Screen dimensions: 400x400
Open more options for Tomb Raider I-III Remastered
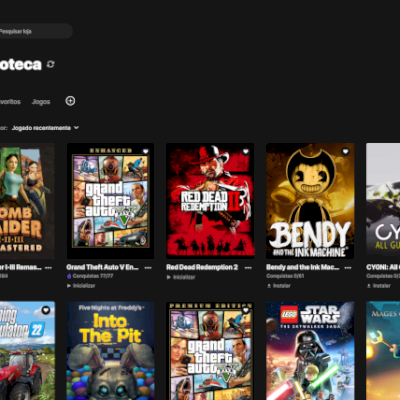48,268
